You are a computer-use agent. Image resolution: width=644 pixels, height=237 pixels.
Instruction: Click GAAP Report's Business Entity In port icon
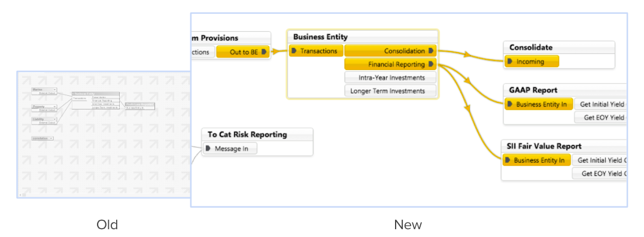click(x=510, y=104)
